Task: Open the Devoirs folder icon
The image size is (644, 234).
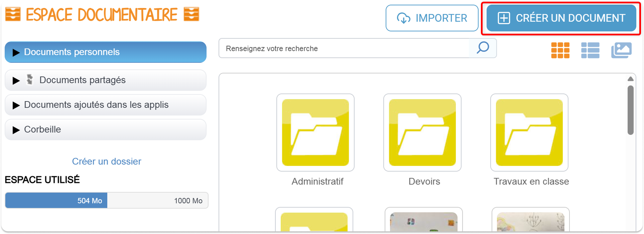Action: [422, 133]
